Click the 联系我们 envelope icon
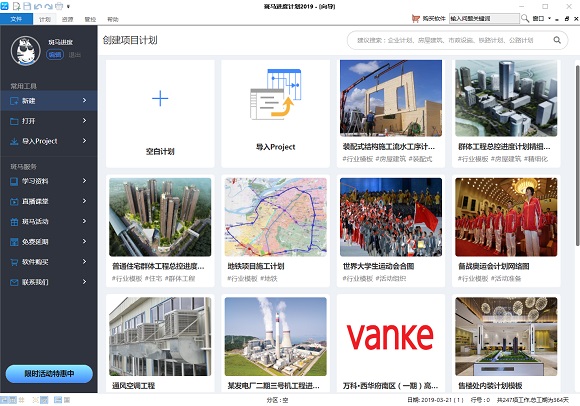The height and width of the screenshot is (406, 580). [14, 282]
